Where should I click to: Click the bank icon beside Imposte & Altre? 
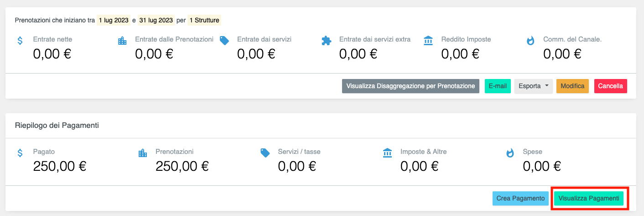388,153
